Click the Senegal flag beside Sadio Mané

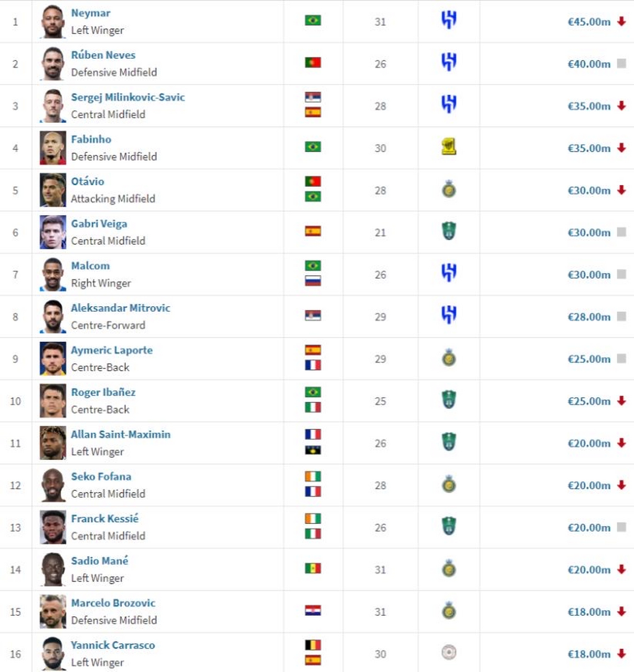(313, 569)
